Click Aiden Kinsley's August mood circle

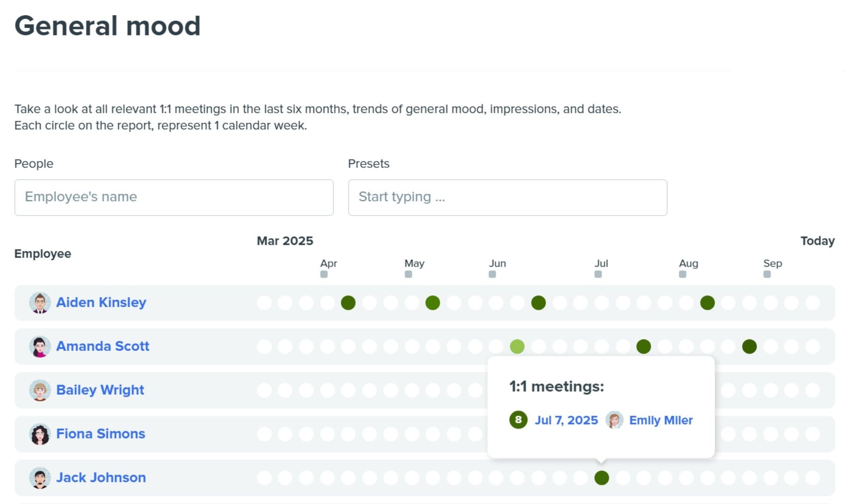707,302
